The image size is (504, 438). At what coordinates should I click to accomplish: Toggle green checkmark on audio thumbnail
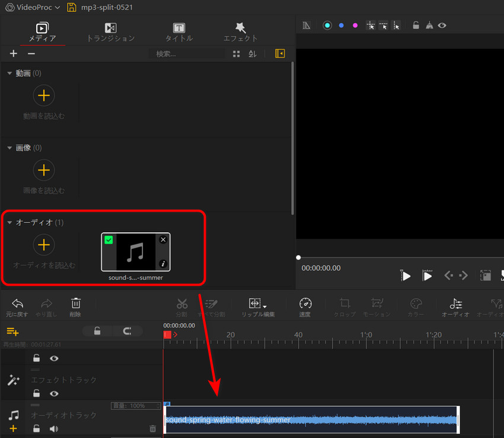(109, 239)
